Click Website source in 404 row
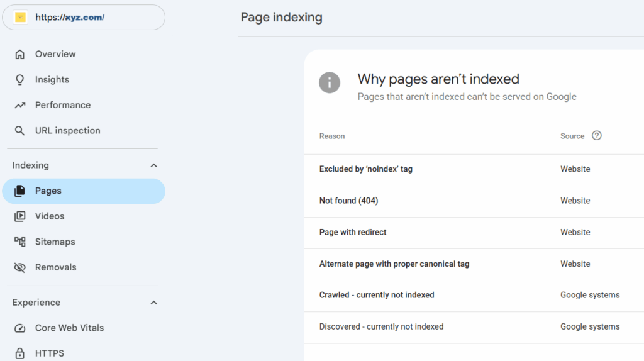644x361 pixels. 575,201
